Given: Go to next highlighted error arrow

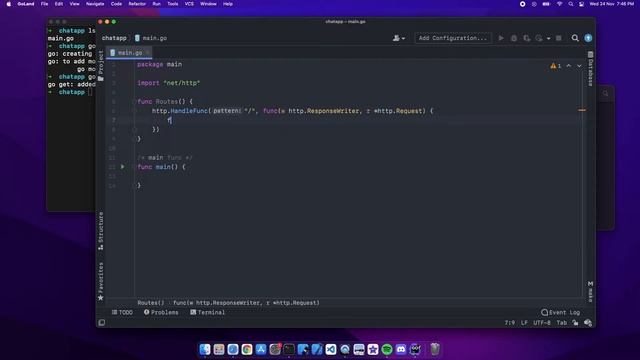Looking at the screenshot, I should pyautogui.click(x=579, y=66).
